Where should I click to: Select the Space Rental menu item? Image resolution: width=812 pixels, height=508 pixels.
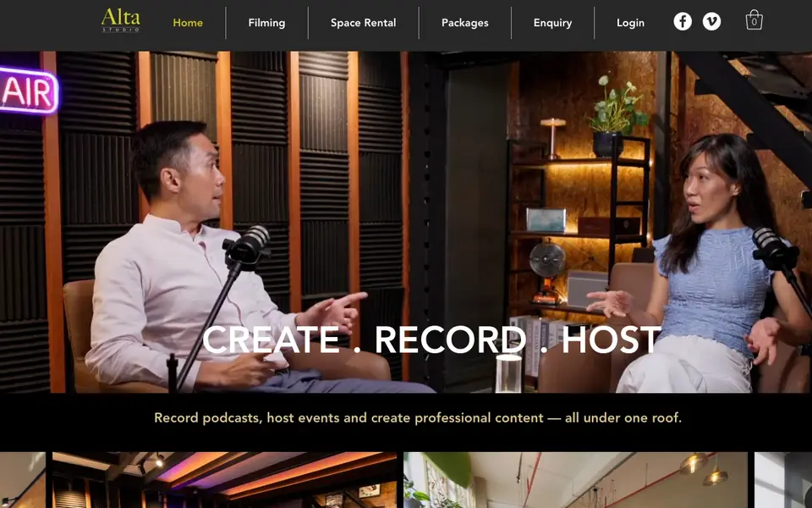[364, 23]
